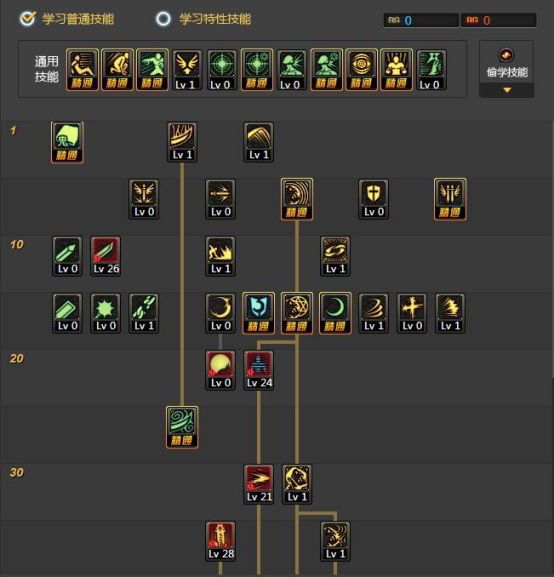Select the green crescent moon skill icon
Image resolution: width=554 pixels, height=577 pixels.
click(x=335, y=313)
